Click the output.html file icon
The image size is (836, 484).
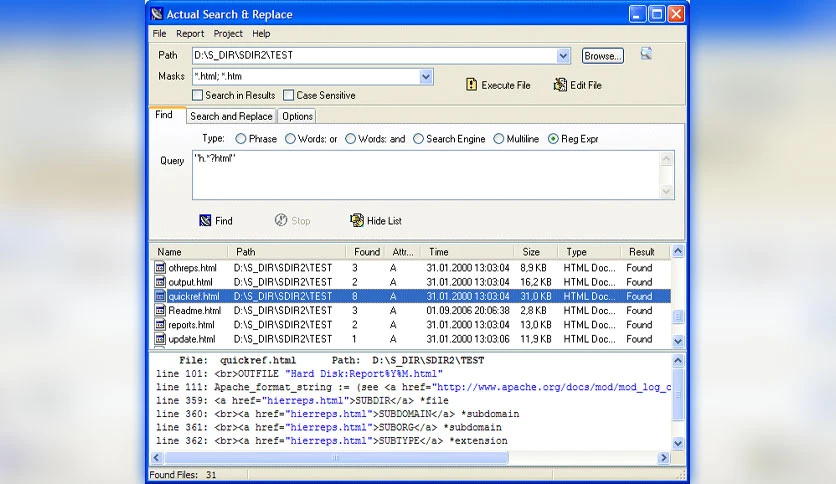point(160,282)
